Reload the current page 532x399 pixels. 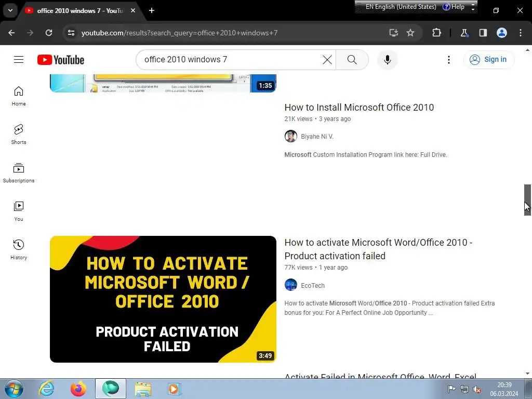tap(49, 33)
